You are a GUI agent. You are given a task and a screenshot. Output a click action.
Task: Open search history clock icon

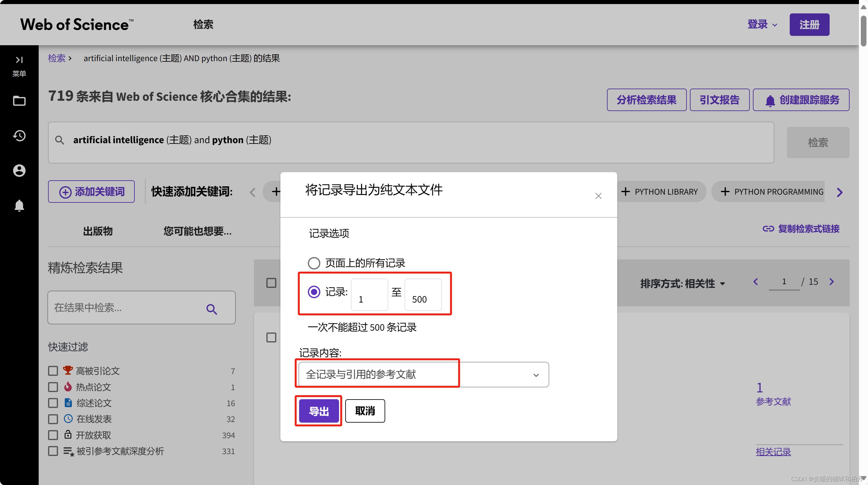tap(19, 135)
